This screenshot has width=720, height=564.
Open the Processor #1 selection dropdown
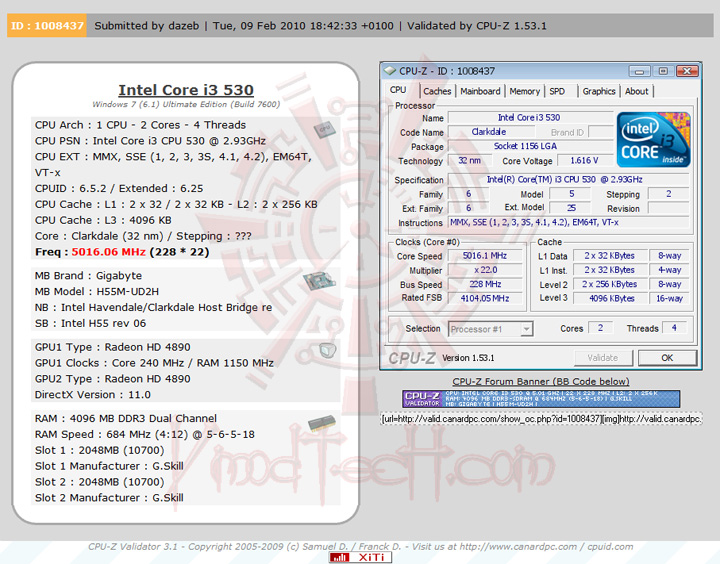(490, 329)
